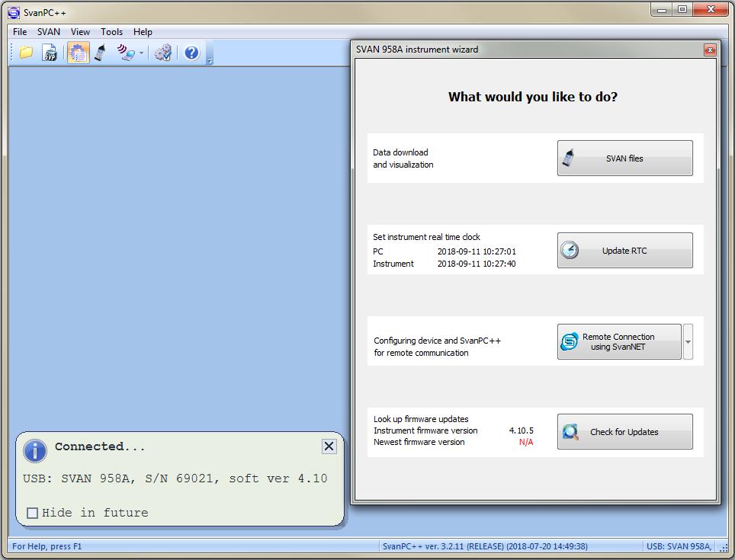Click the SVP file icon in toolbar

(x=50, y=53)
